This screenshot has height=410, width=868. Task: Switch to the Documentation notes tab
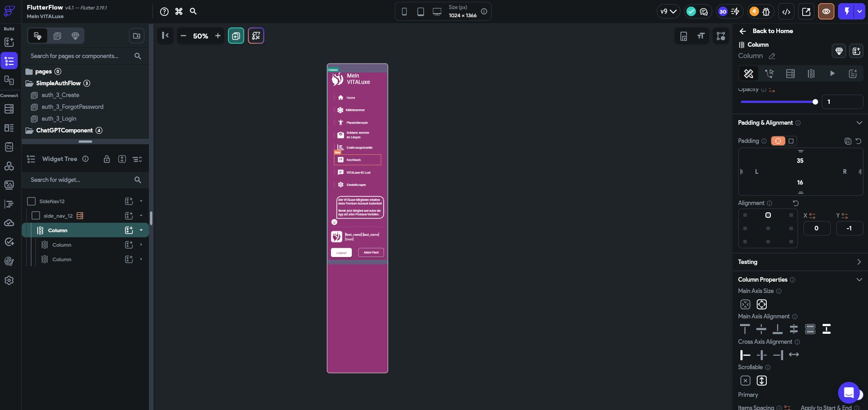pos(853,73)
